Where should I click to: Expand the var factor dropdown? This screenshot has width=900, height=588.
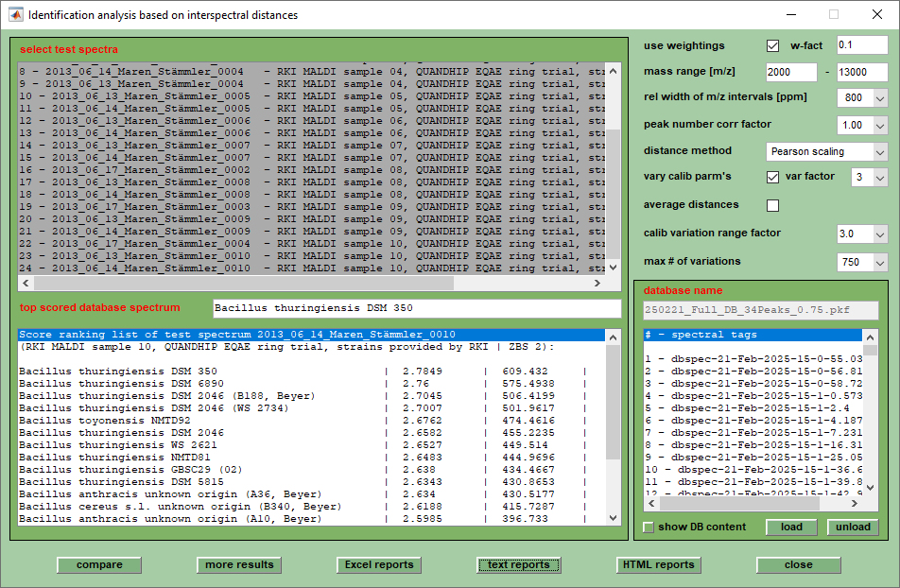click(879, 177)
